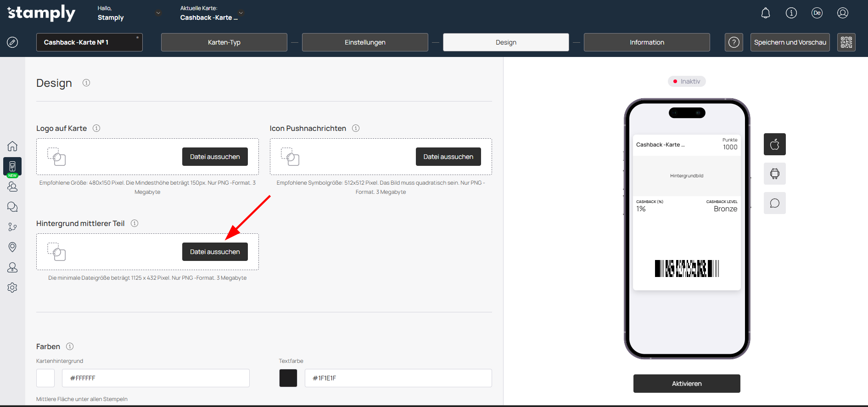Click the Kartenhintergrund hex input field
The image size is (868, 407).
click(x=156, y=378)
